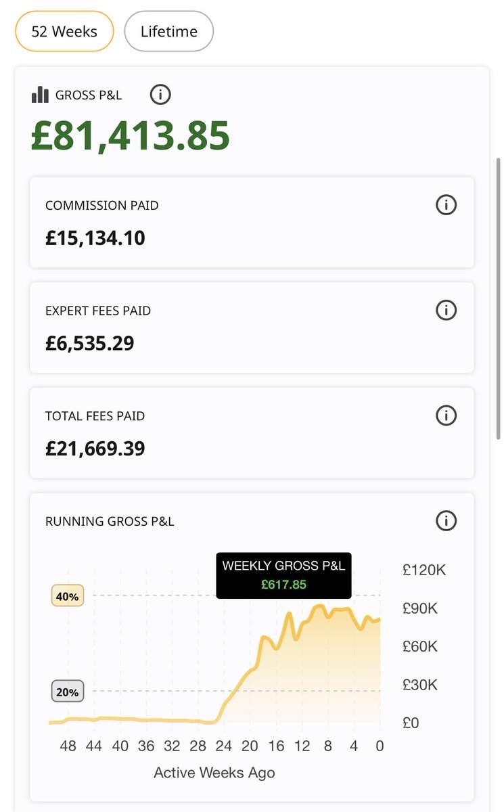
Task: Select the Commission Paid card
Action: 252,223
